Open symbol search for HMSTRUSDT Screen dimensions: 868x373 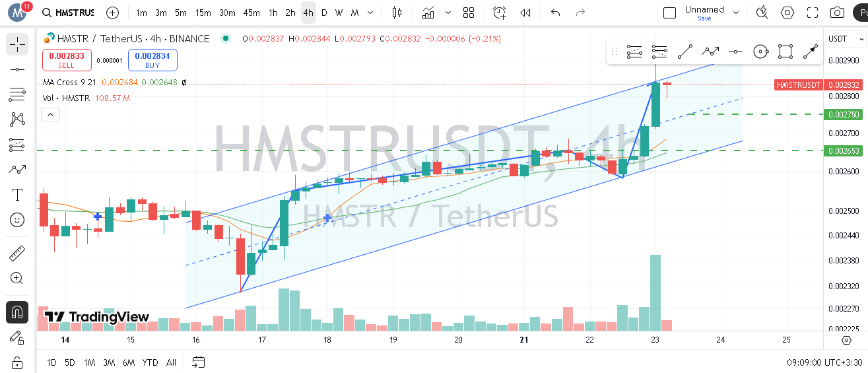(x=67, y=13)
